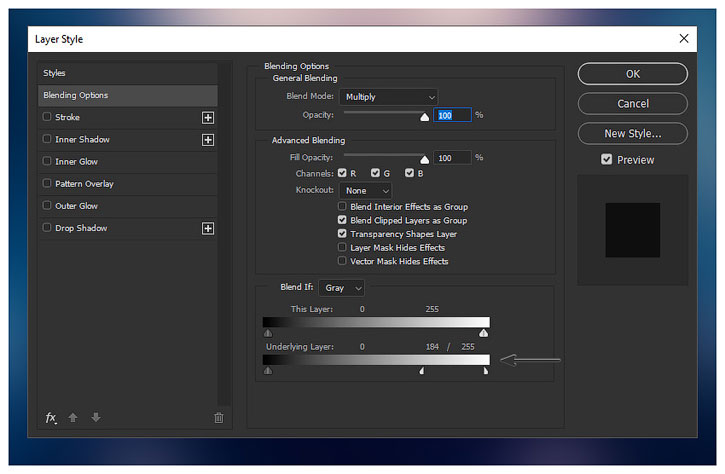Click the move effect up arrow
Screen dimensions: 725x474
coord(73,418)
